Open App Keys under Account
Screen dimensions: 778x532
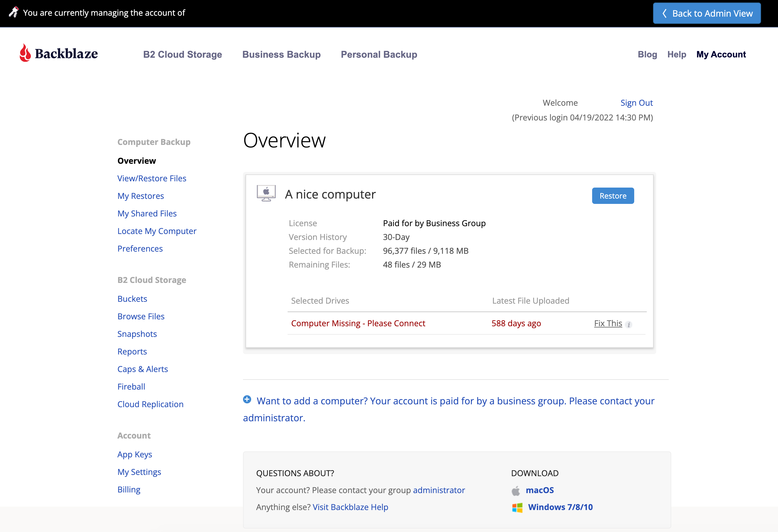coord(135,454)
